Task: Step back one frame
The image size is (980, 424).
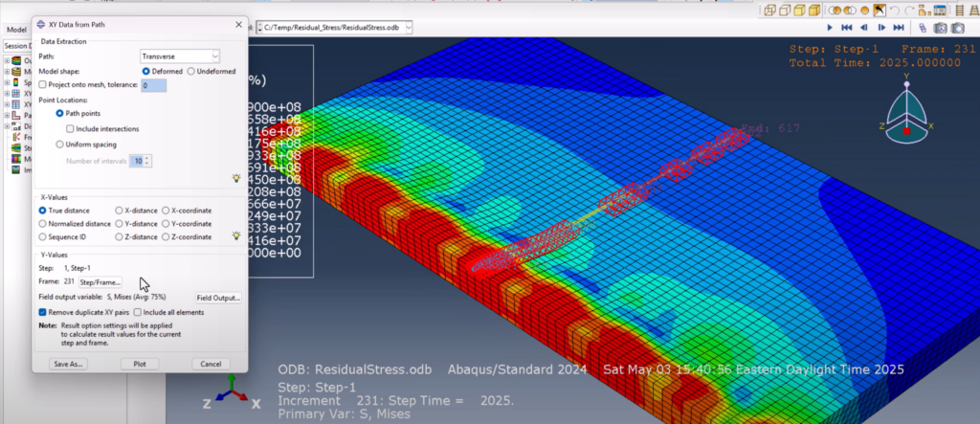Action: click(x=864, y=28)
